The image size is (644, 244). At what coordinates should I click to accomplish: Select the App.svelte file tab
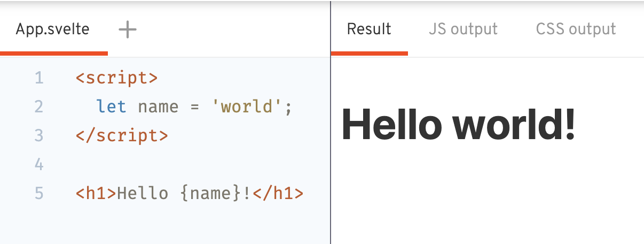53,29
